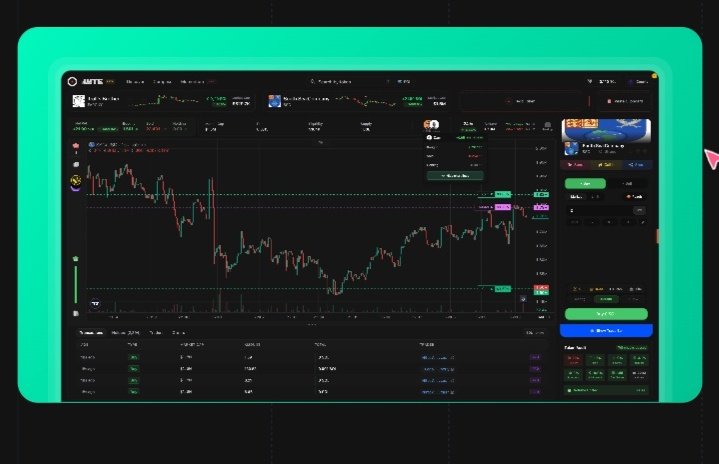Image resolution: width=719 pixels, height=464 pixels.
Task: Click the red action button under the token name
Action: 575,165
